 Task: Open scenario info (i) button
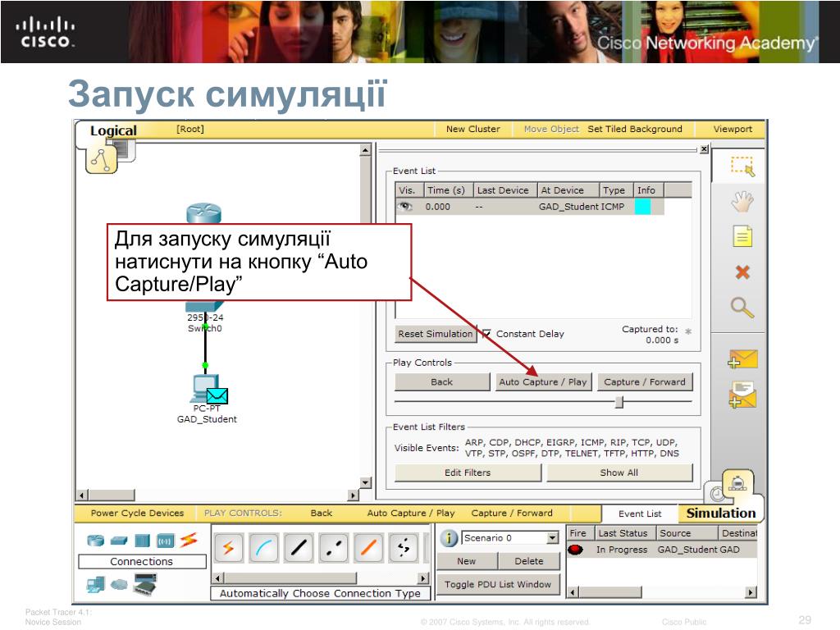click(x=449, y=538)
